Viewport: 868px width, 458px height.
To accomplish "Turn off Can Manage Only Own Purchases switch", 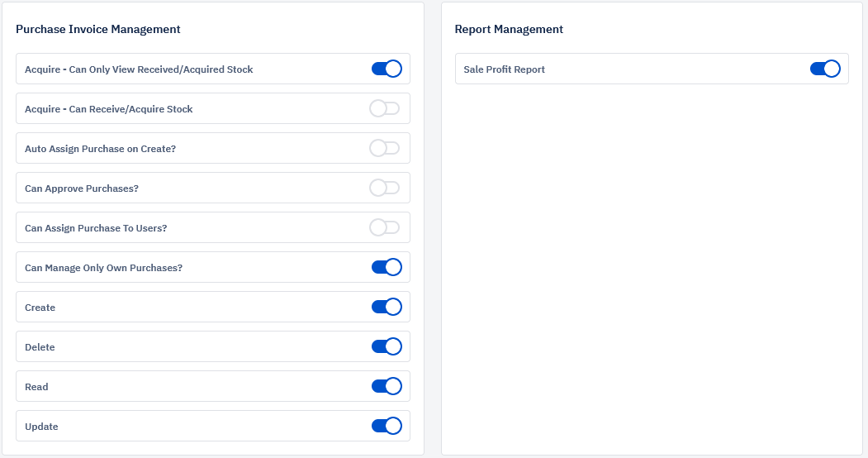I will [x=386, y=267].
